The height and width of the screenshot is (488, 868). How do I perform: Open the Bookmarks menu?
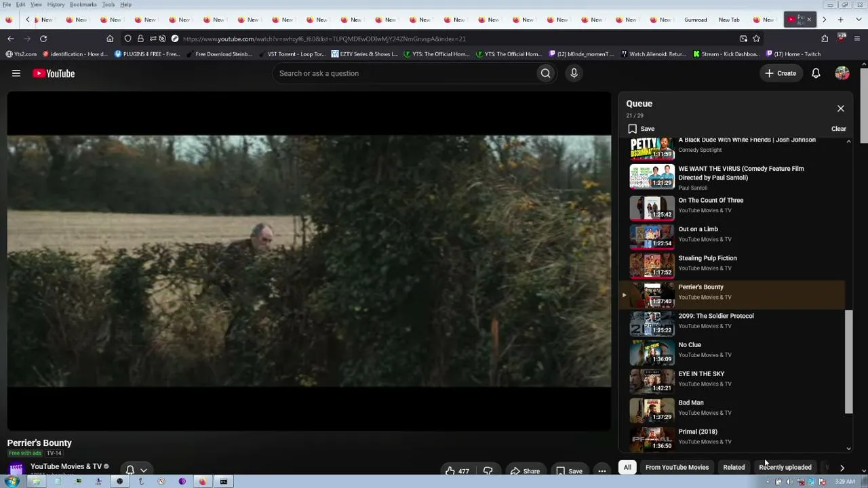(83, 5)
